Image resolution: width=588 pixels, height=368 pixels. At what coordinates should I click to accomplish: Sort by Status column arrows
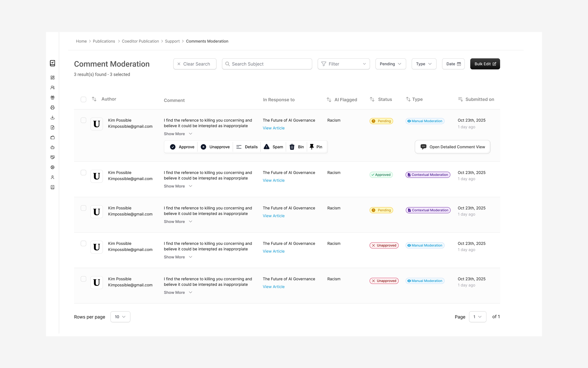tap(372, 99)
